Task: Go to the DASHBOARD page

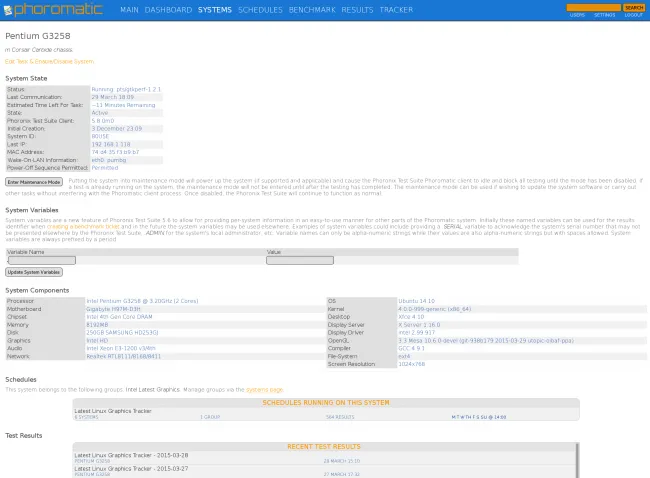Action: pos(168,10)
